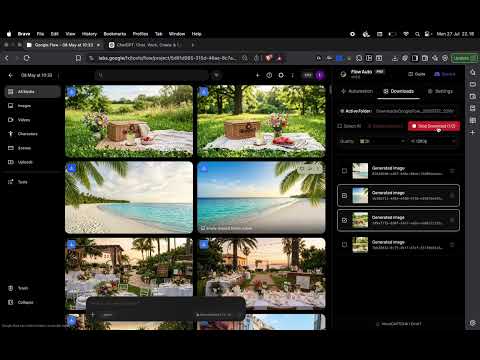480x360 pixels.
Task: Click action icon on last Generated image row
Action: (452, 245)
